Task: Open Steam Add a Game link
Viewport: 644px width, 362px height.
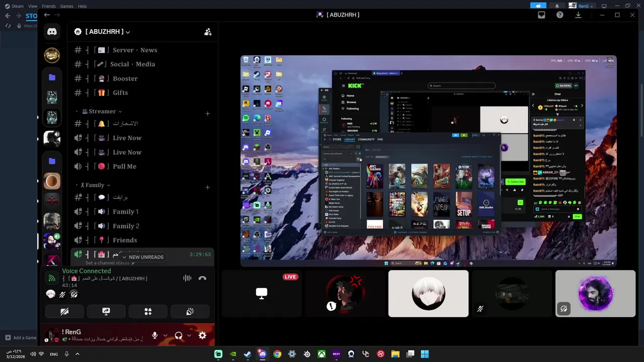Action: pyautogui.click(x=21, y=338)
